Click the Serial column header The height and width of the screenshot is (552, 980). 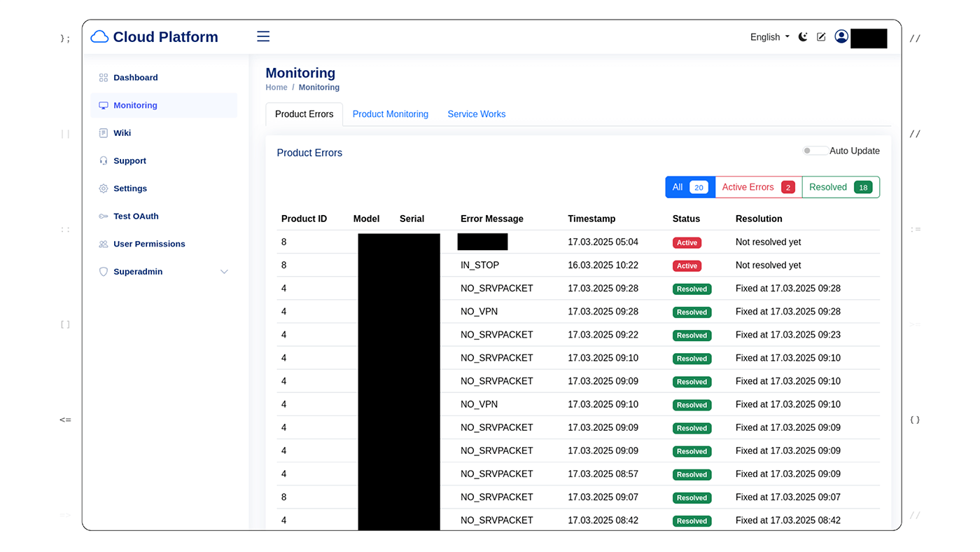coord(412,219)
